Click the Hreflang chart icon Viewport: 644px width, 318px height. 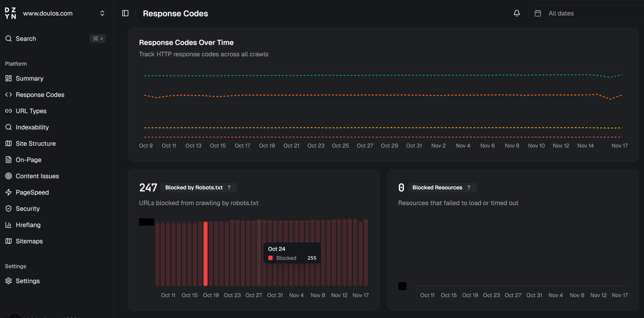[9, 225]
